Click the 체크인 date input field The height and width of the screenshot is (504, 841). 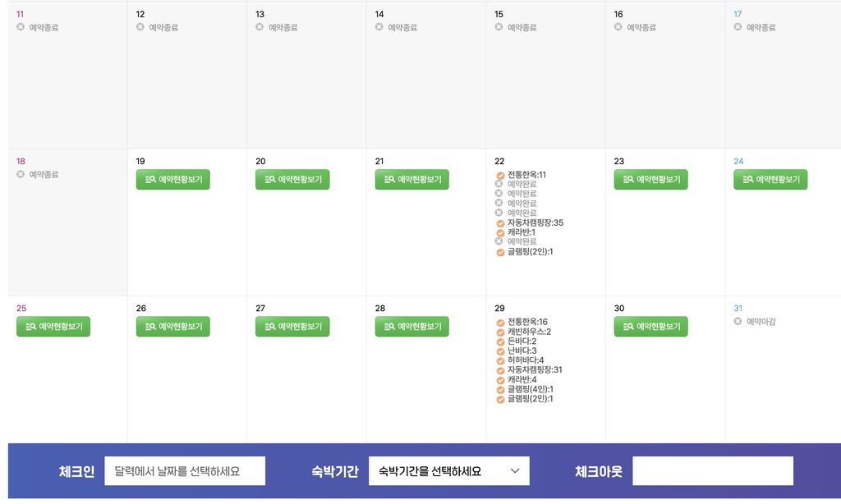point(185,471)
